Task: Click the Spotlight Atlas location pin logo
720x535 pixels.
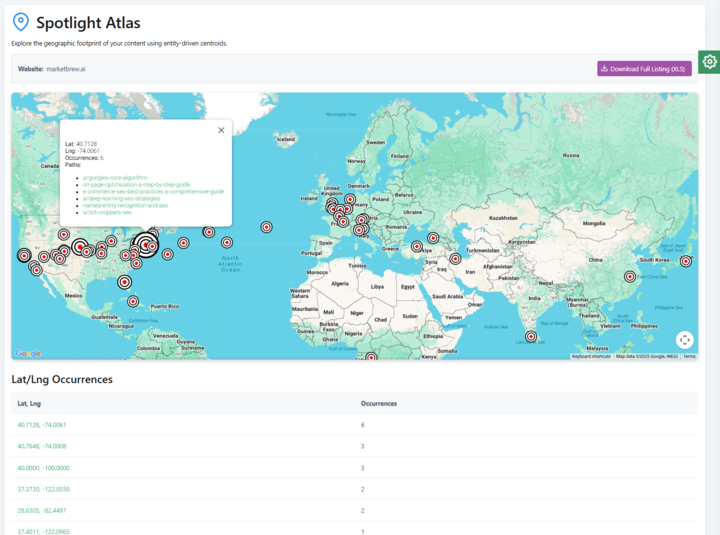Action: click(21, 22)
